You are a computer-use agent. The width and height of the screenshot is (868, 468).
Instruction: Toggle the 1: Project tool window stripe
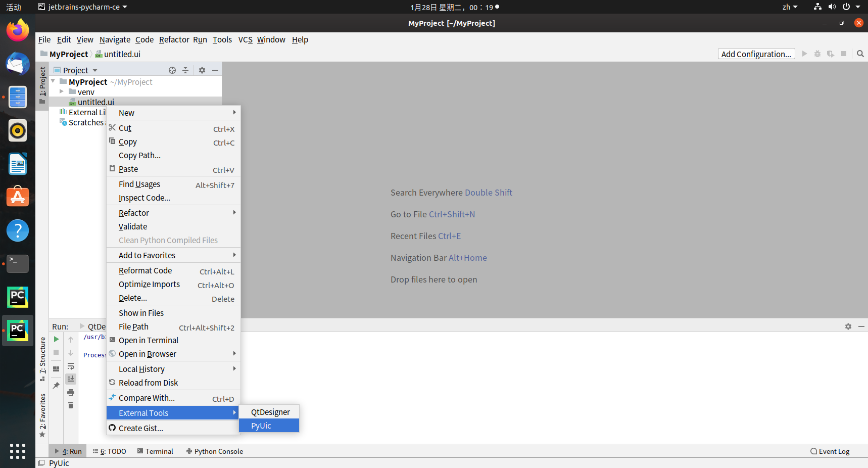point(42,85)
